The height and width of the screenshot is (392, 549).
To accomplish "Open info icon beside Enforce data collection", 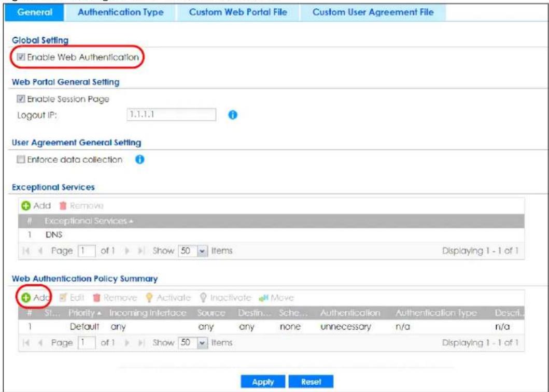I will [139, 159].
